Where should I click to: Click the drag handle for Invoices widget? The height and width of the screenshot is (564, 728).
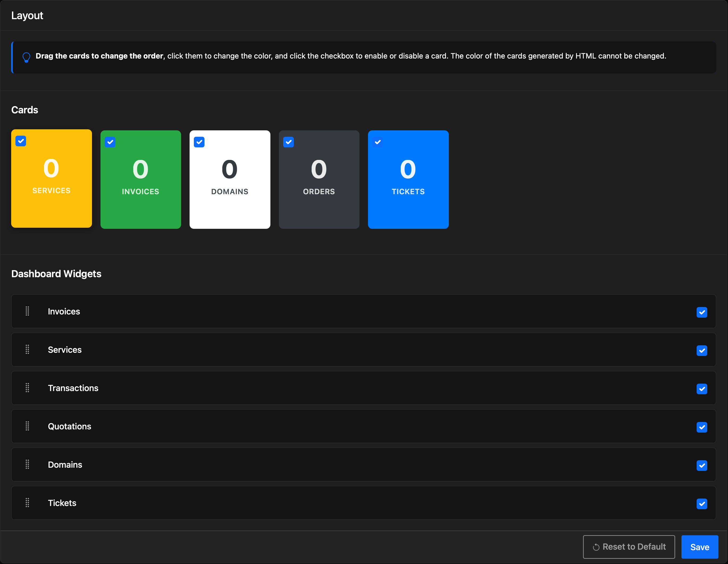[x=27, y=311]
